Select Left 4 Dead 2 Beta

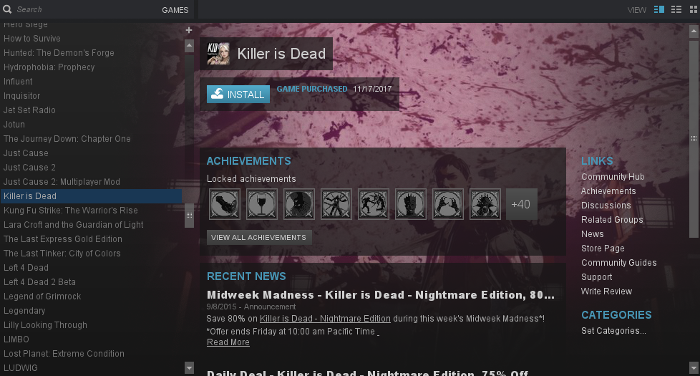(x=39, y=282)
